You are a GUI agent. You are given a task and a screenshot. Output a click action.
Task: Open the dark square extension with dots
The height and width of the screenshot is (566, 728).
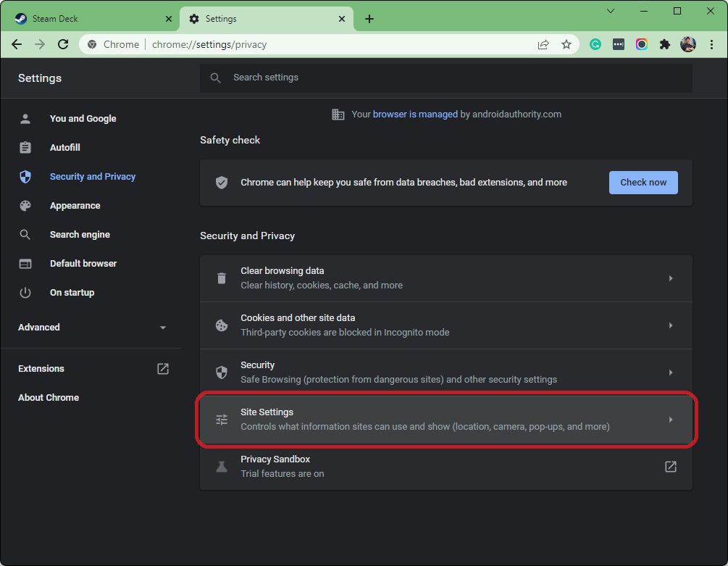tap(619, 45)
